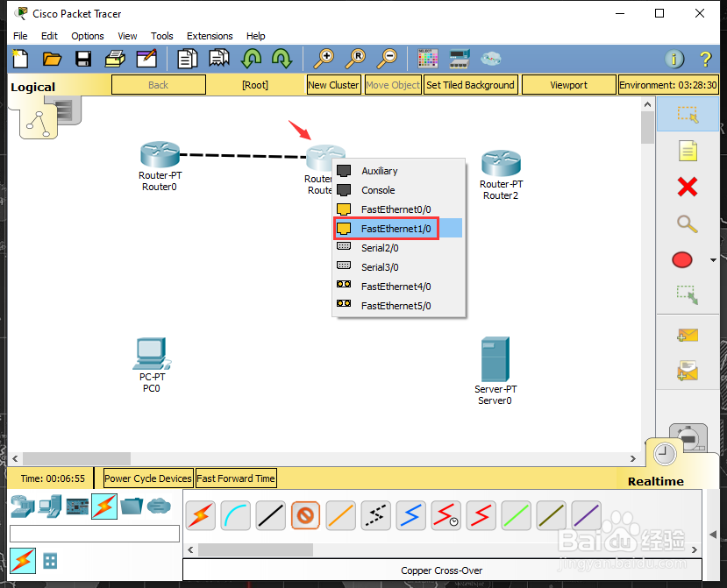Choose the Select tool in right panel
727x588 pixels.
click(688, 115)
